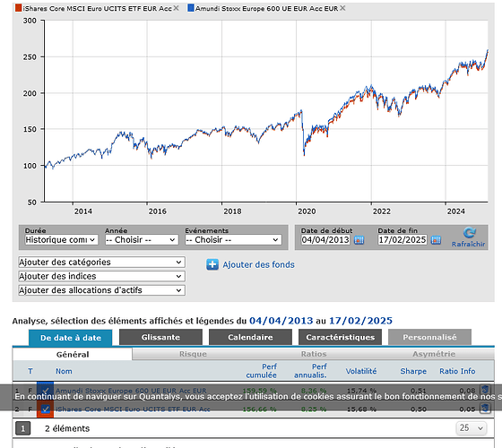Click Ajouter des fonds link
The image size is (502, 448).
pos(259,264)
